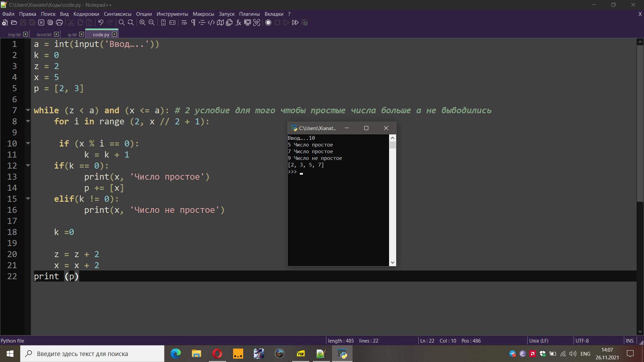Image resolution: width=644 pixels, height=362 pixels.
Task: Click the UTF-8 encoding status entry
Action: [582, 341]
